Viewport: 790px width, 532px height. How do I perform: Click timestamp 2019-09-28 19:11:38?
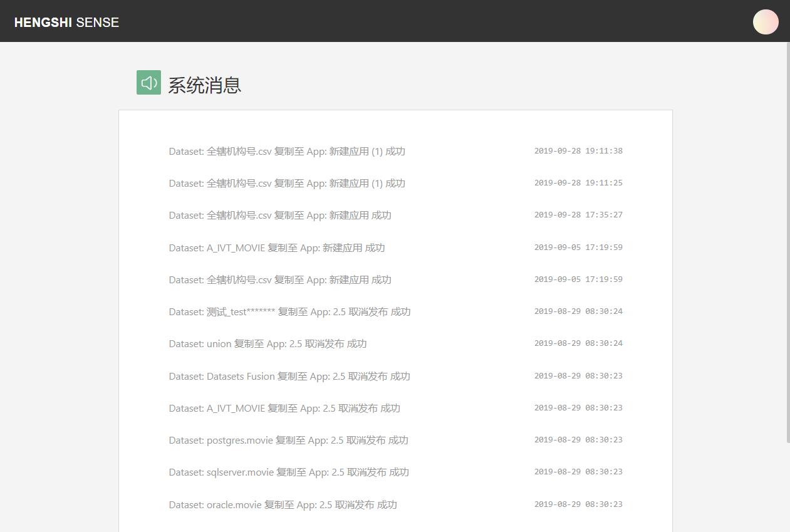[x=578, y=151]
